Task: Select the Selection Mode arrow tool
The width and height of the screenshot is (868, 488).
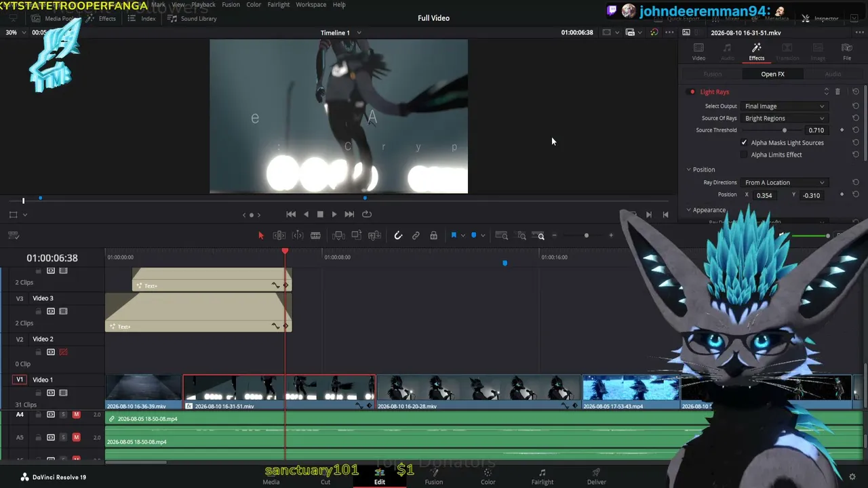Action: (261, 235)
